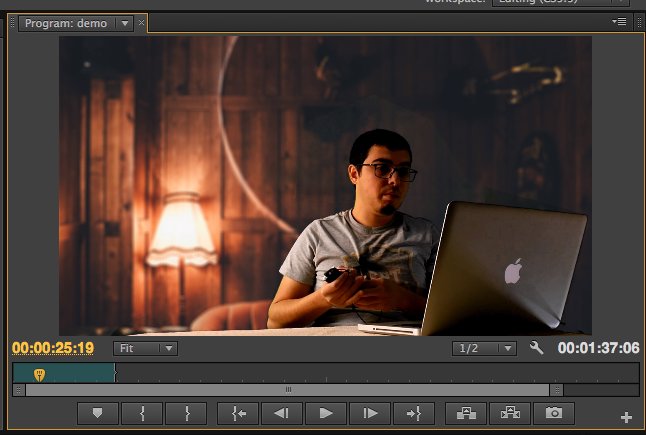This screenshot has height=435, width=646.
Task: Click Go to Out point button
Action: point(414,413)
